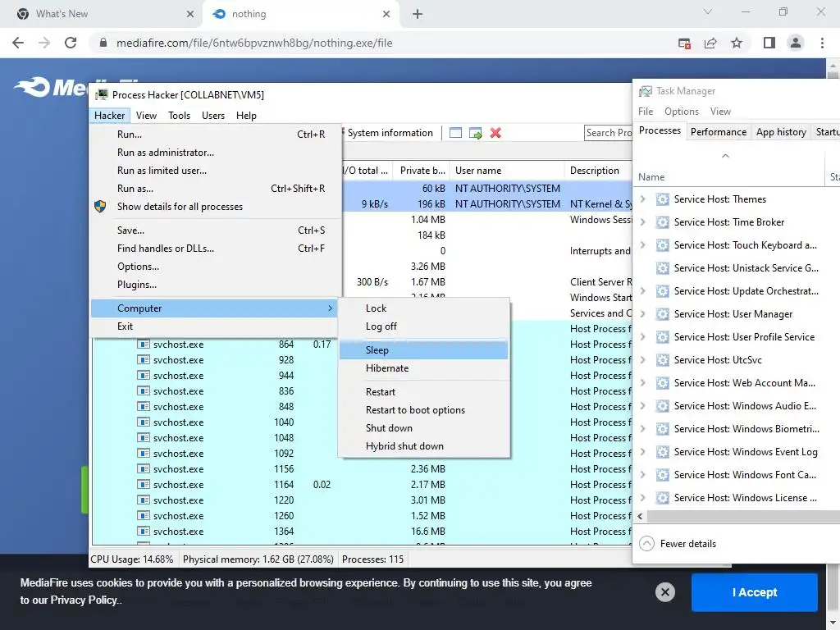840x630 pixels.
Task: Click Run as administrator... in Hacker menu
Action: [214, 153]
